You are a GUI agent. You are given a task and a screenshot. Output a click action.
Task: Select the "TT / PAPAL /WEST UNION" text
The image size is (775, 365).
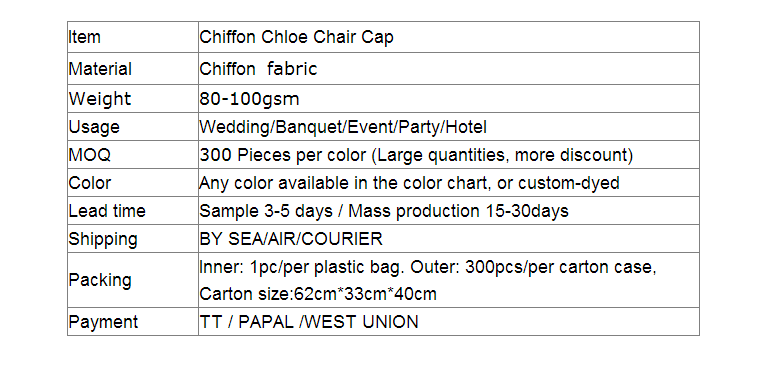309,322
